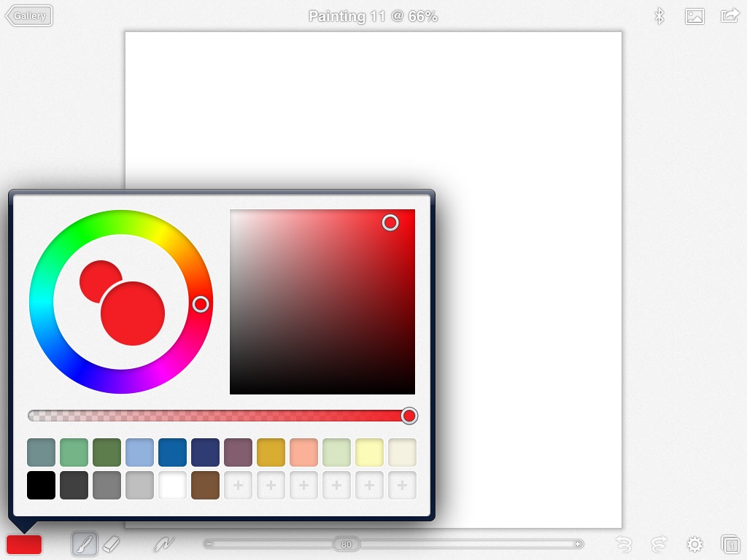Pick the brown color swatch
The height and width of the screenshot is (560, 747).
coord(205,485)
